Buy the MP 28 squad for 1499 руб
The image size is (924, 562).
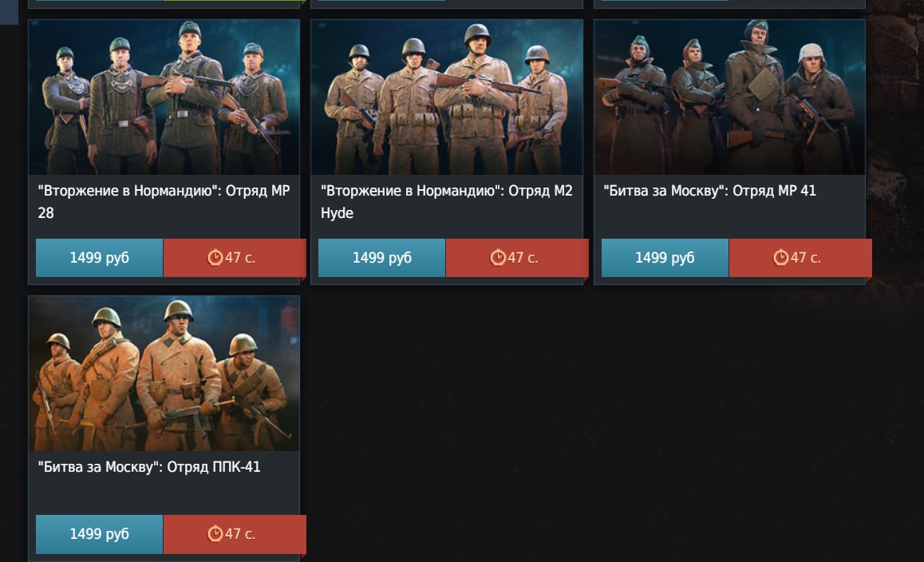tap(99, 258)
